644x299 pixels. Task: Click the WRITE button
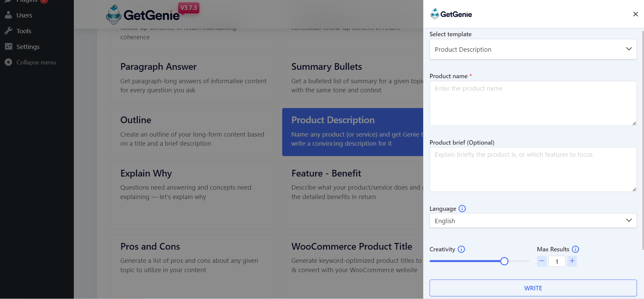pyautogui.click(x=533, y=288)
